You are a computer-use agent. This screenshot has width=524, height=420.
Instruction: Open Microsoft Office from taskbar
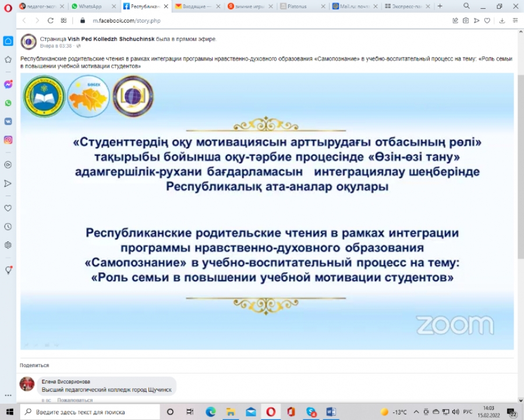(x=291, y=412)
